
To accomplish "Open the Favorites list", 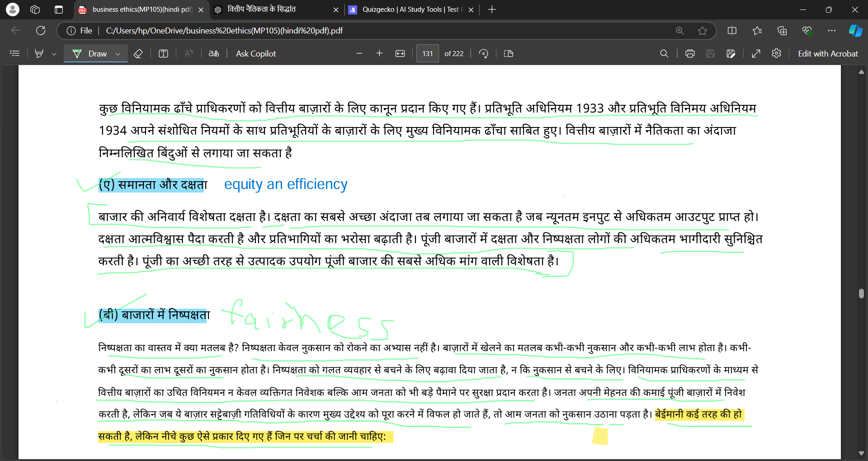I will (x=757, y=31).
